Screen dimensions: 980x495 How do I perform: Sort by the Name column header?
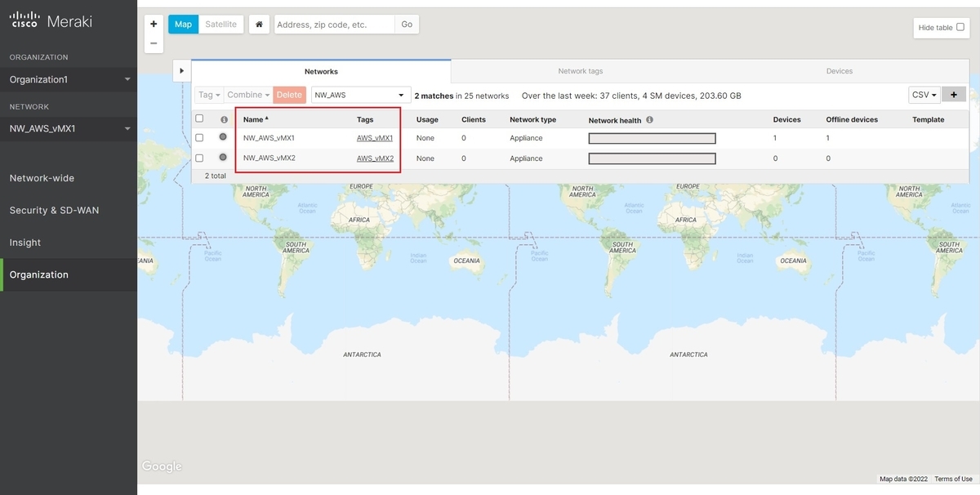tap(256, 119)
